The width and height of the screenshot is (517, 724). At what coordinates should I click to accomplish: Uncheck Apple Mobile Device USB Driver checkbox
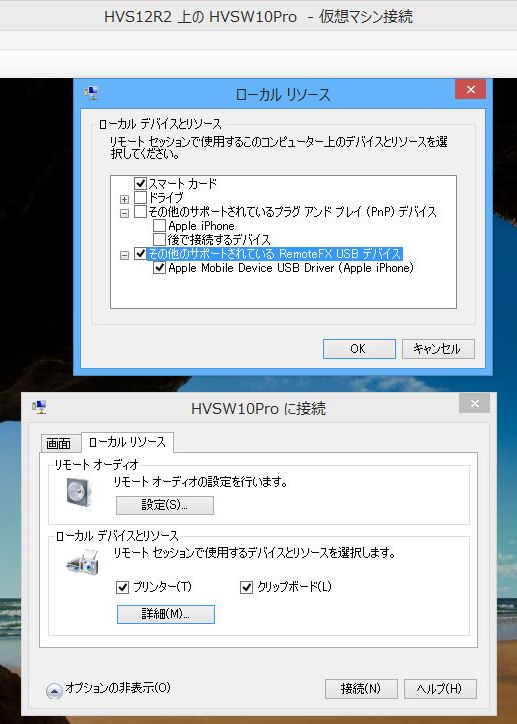point(159,268)
